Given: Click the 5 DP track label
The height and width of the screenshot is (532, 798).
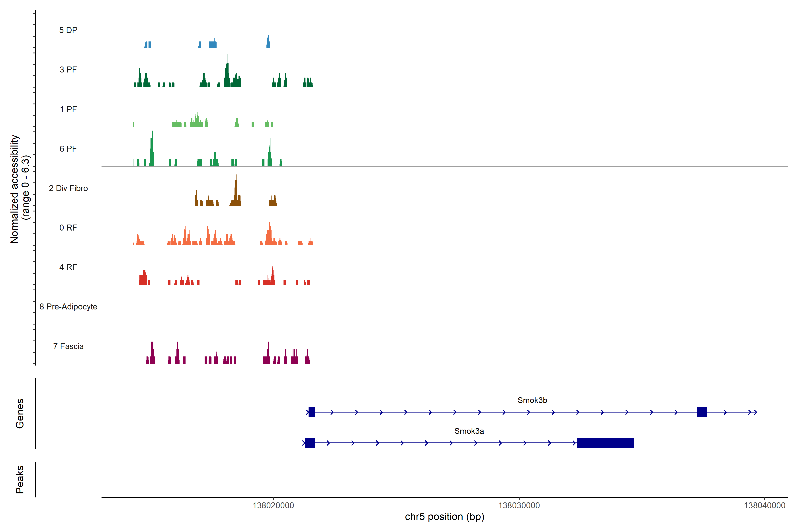Looking at the screenshot, I should pyautogui.click(x=68, y=30).
